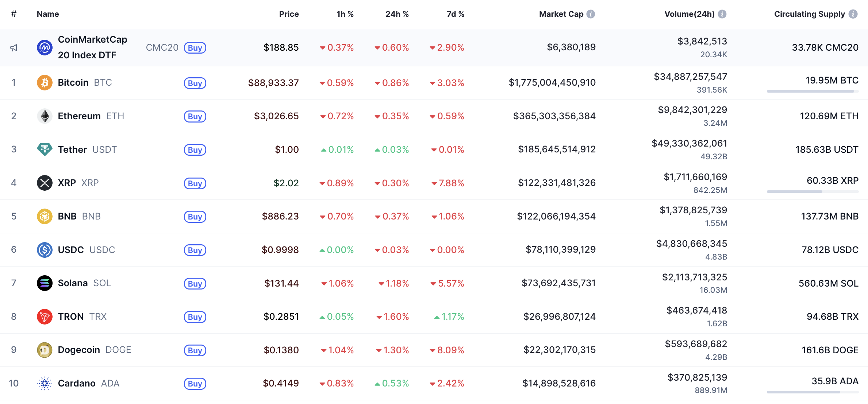Click the Tether USDT coin logo

coord(45,149)
